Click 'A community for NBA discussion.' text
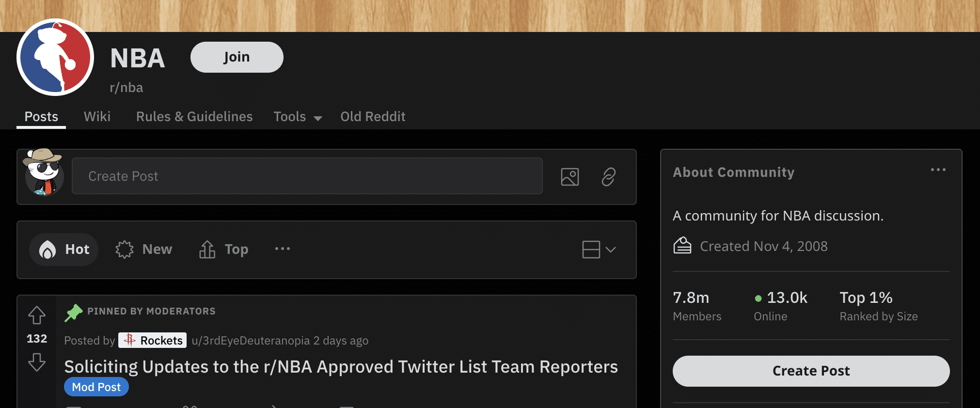The height and width of the screenshot is (408, 980). click(778, 216)
